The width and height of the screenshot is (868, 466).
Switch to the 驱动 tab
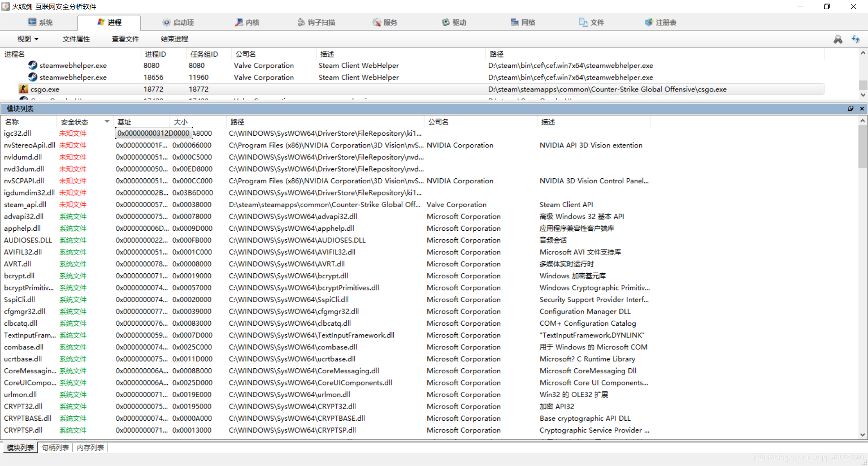coord(454,22)
